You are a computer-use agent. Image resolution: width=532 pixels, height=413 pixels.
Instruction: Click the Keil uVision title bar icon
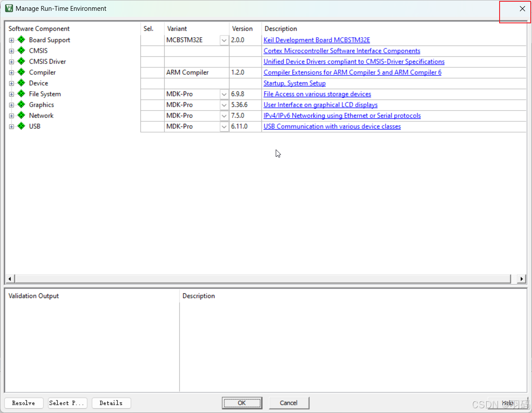click(9, 8)
